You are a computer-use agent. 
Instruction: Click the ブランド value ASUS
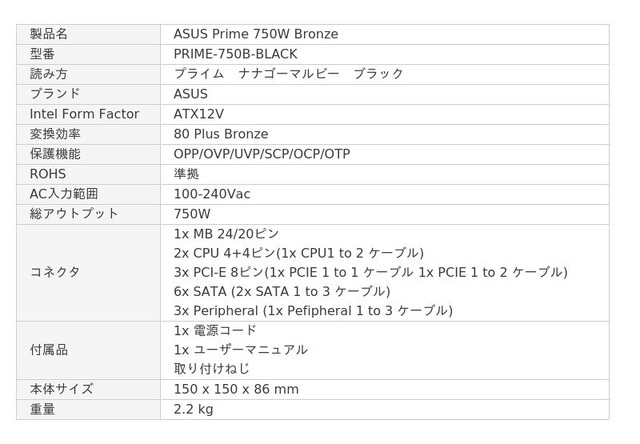[191, 94]
